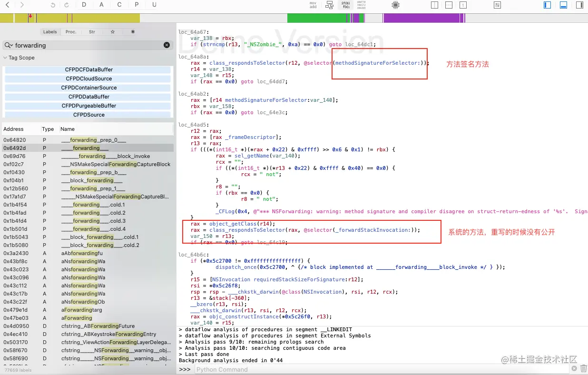Switch to assembly (mov add) view mode

coord(313,5)
